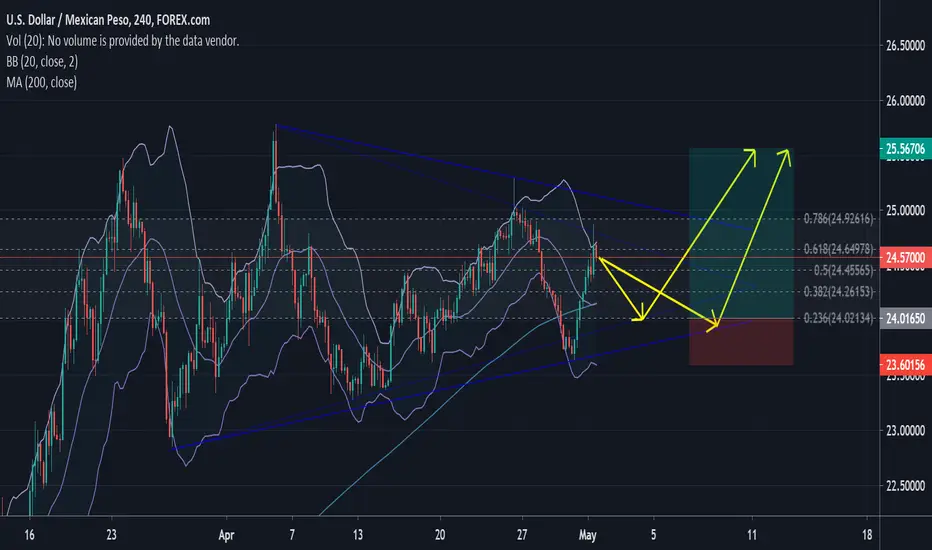Click the 22.50000 price axis label
The width and height of the screenshot is (932, 550).
[905, 486]
